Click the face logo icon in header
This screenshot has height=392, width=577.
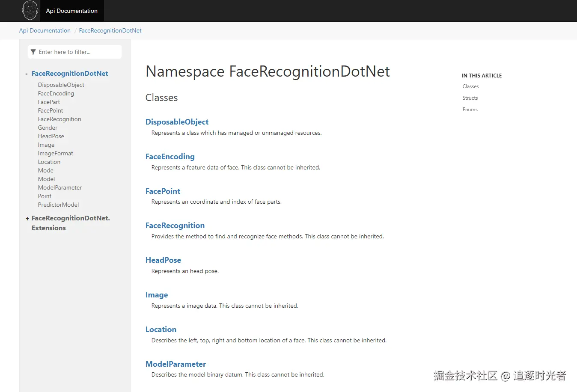coord(30,11)
